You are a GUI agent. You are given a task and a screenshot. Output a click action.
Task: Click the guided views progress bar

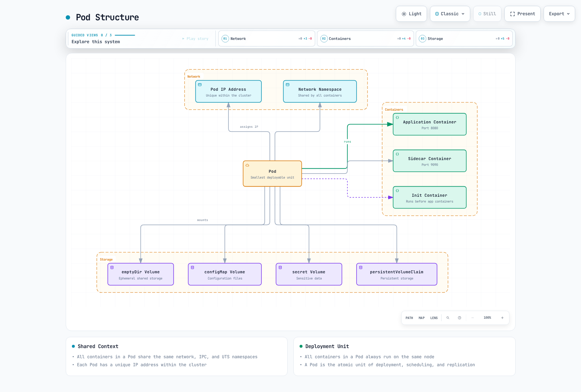(125, 35)
